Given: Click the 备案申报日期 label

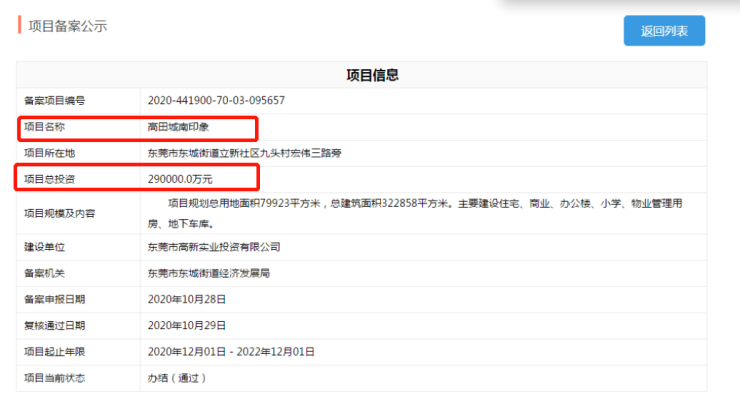Looking at the screenshot, I should pyautogui.click(x=55, y=300).
